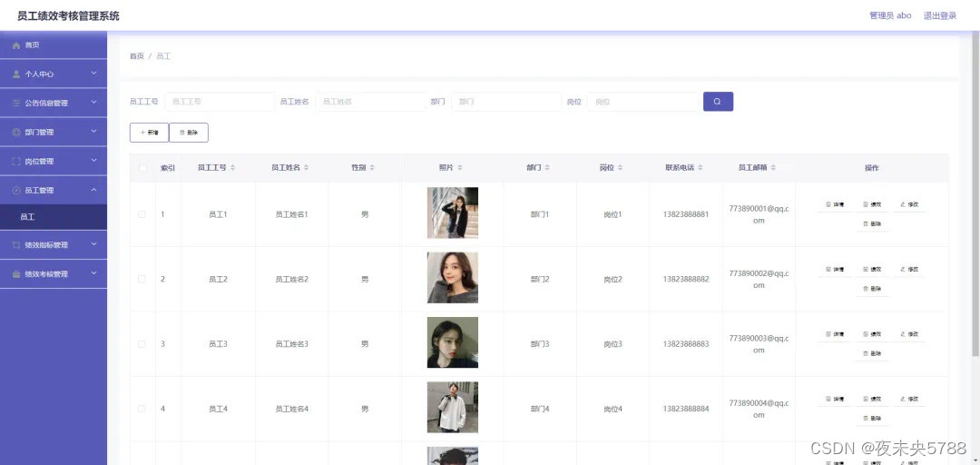Click 首页 in the breadcrumb
This screenshot has width=980, height=465.
[137, 56]
